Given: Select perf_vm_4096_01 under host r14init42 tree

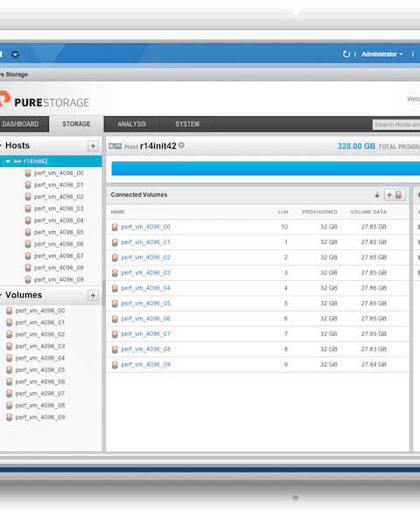Looking at the screenshot, I should click(59, 185).
